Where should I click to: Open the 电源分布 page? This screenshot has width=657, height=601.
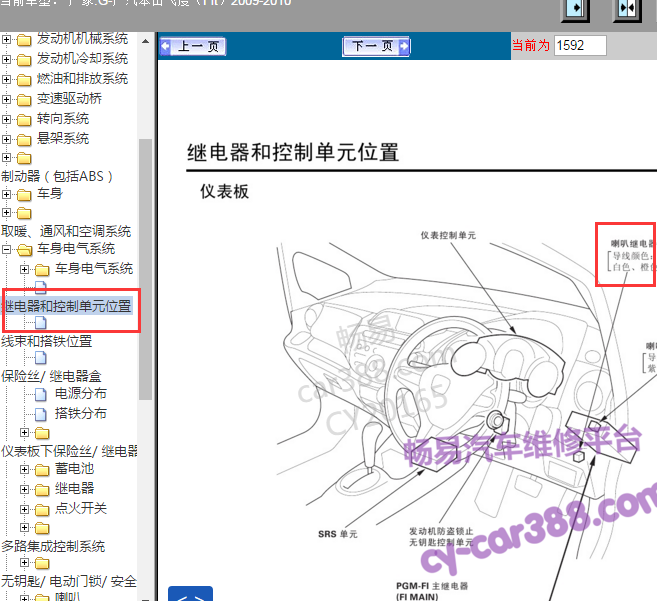pyautogui.click(x=81, y=394)
